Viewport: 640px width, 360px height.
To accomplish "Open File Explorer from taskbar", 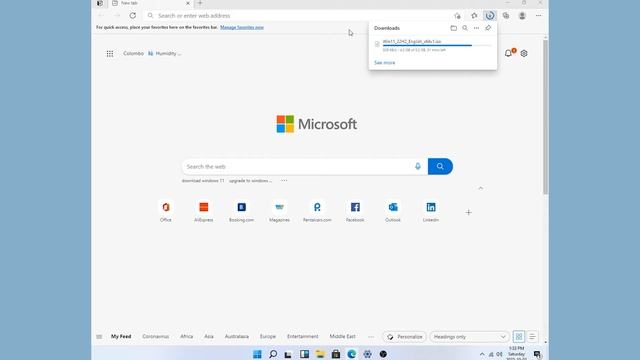I will [x=320, y=354].
